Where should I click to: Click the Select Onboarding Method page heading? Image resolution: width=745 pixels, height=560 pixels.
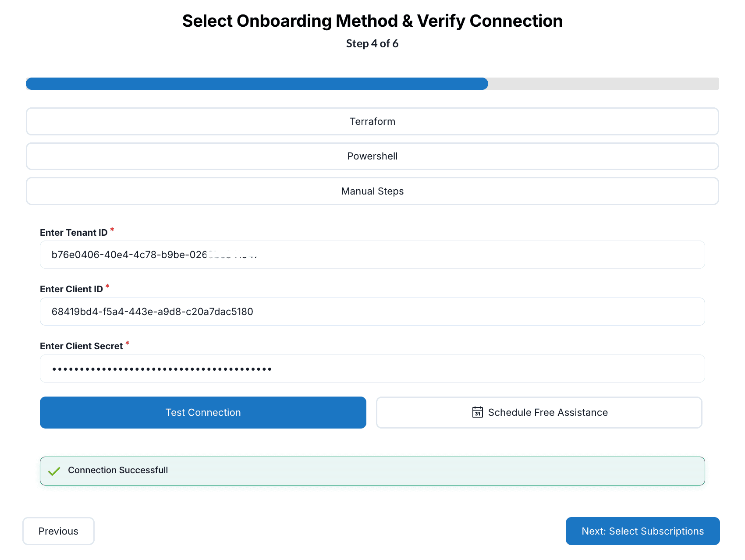[372, 21]
